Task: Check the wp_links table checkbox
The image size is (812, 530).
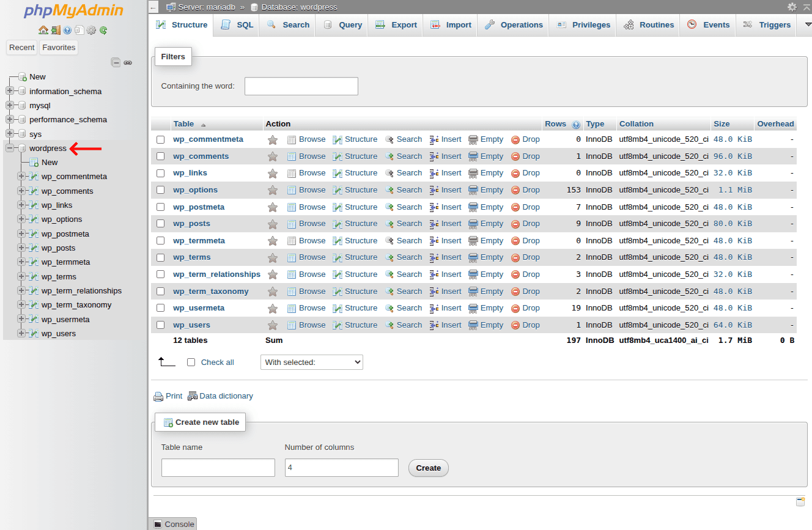Action: click(161, 173)
